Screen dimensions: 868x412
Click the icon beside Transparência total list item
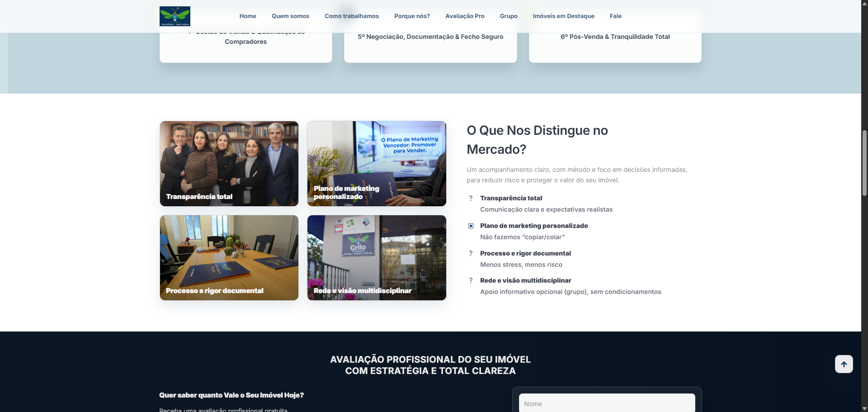tap(471, 198)
